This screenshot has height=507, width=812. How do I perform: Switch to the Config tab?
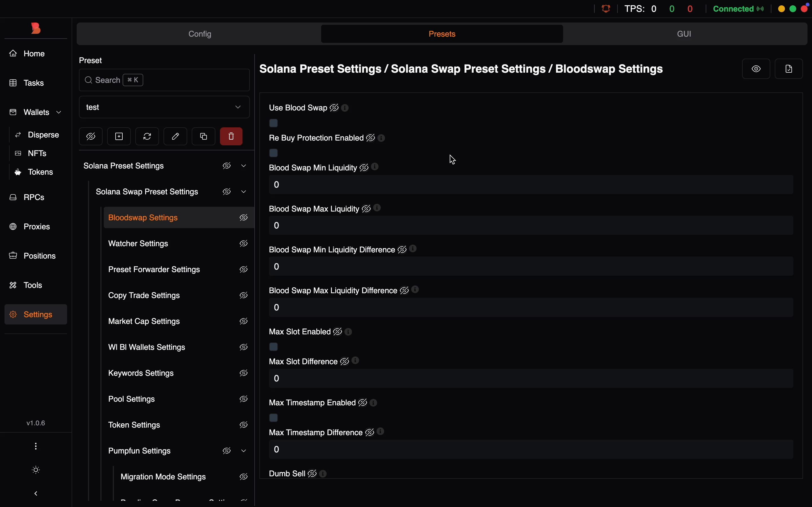[200, 34]
